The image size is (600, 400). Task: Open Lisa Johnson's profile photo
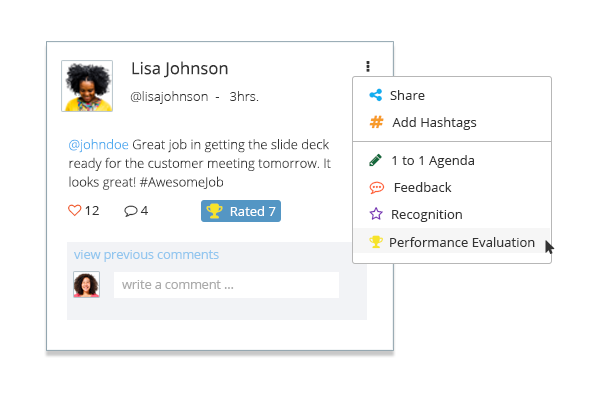(x=87, y=86)
